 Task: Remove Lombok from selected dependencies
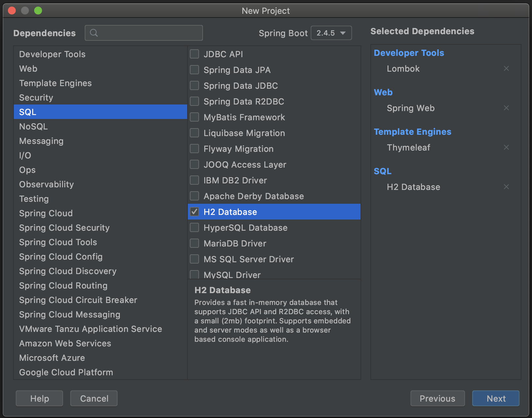click(x=506, y=68)
